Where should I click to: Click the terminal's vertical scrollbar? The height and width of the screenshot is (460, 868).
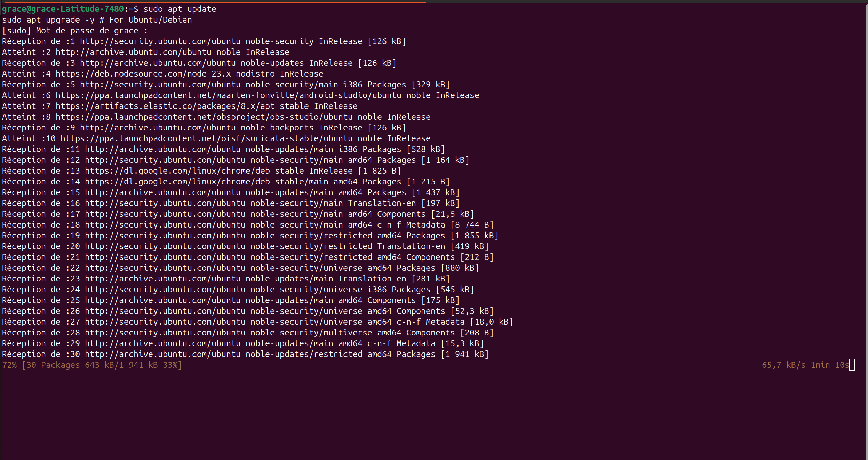pos(866,230)
